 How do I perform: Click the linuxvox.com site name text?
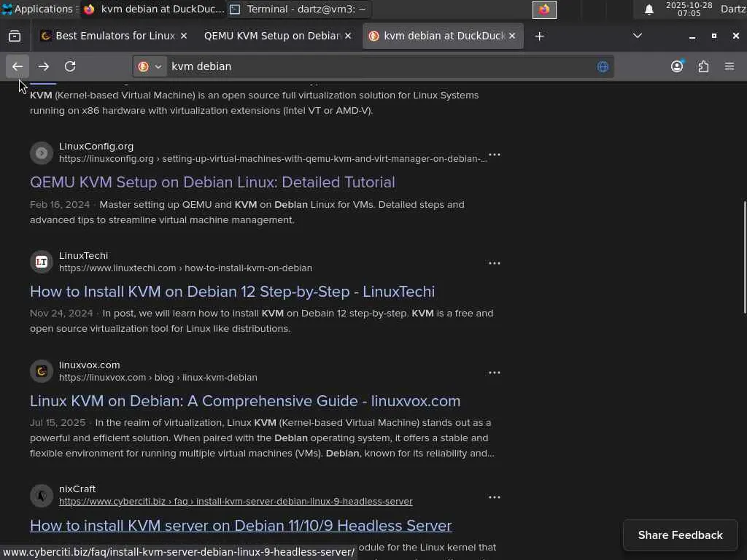90,365
